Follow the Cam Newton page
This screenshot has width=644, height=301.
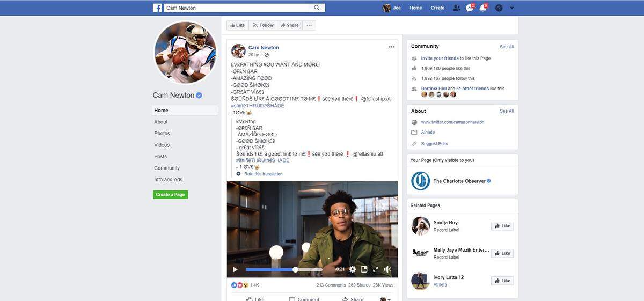coord(263,25)
